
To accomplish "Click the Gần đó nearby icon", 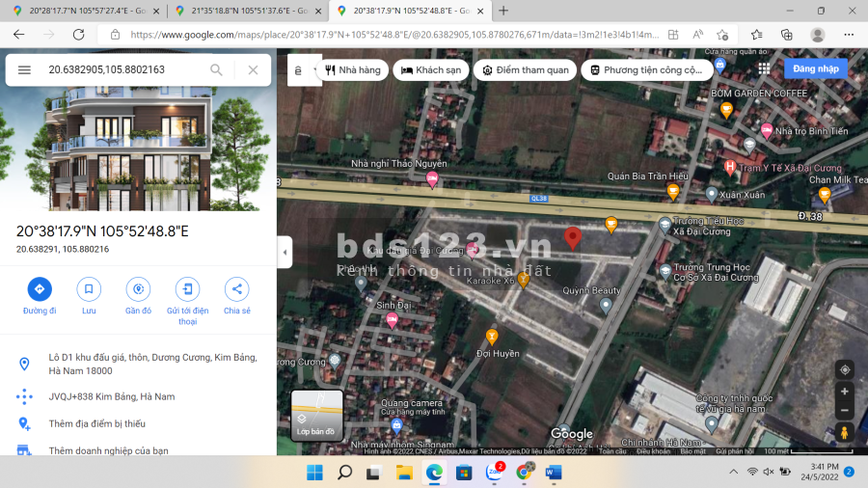I will pos(138,288).
